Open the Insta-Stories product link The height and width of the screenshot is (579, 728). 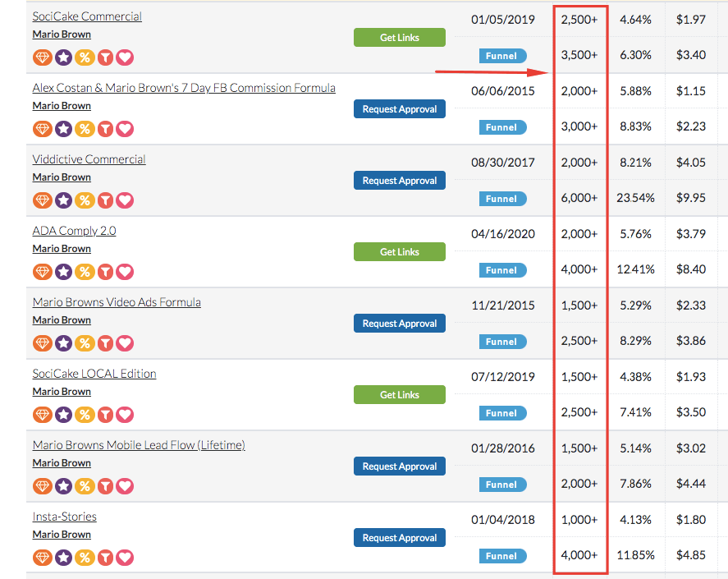coord(65,517)
